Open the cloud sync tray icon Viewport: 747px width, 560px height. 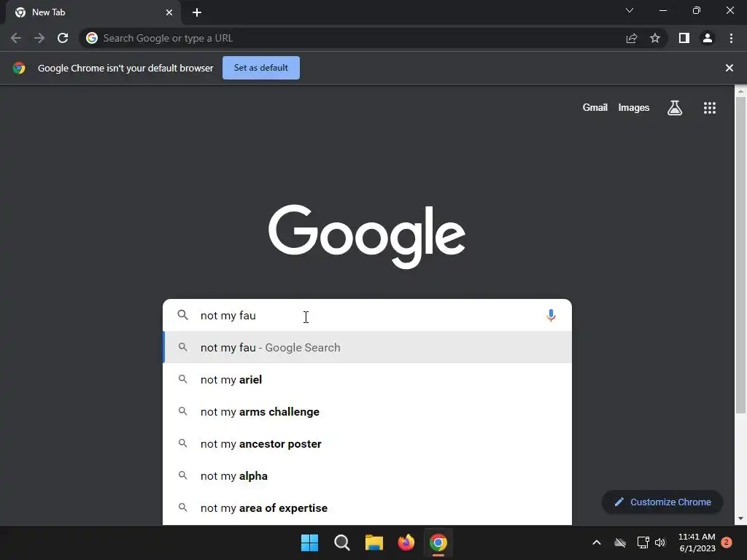[620, 542]
